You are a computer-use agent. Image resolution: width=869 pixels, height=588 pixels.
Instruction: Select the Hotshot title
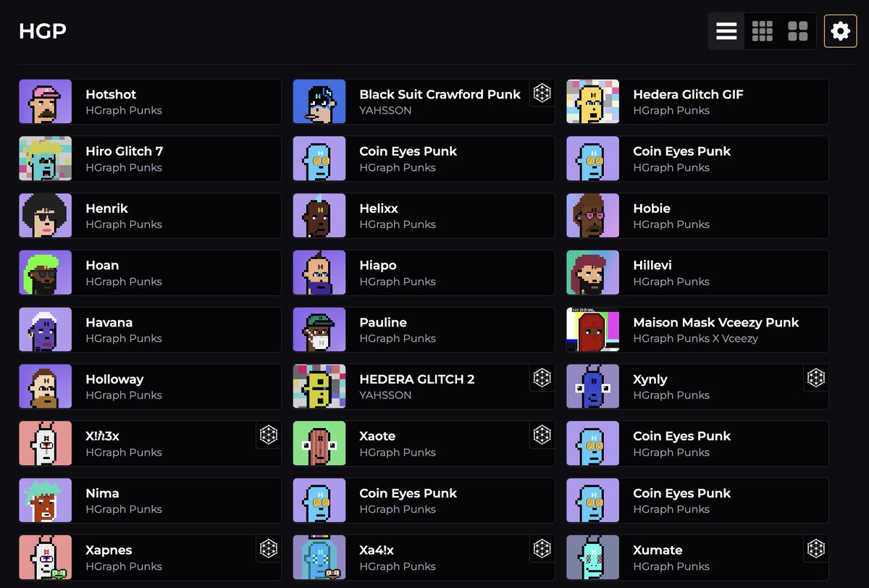pyautogui.click(x=111, y=94)
